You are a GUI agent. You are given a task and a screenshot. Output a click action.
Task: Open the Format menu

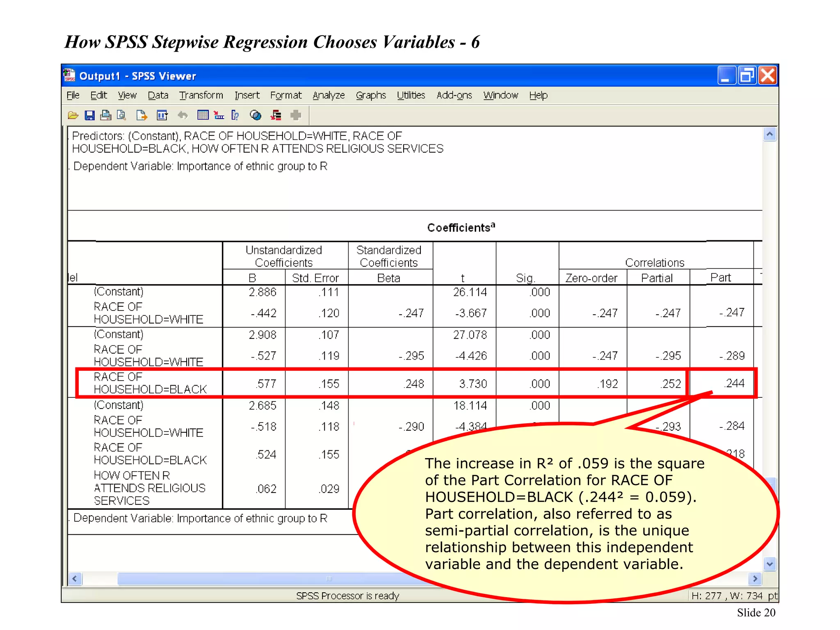(x=286, y=95)
